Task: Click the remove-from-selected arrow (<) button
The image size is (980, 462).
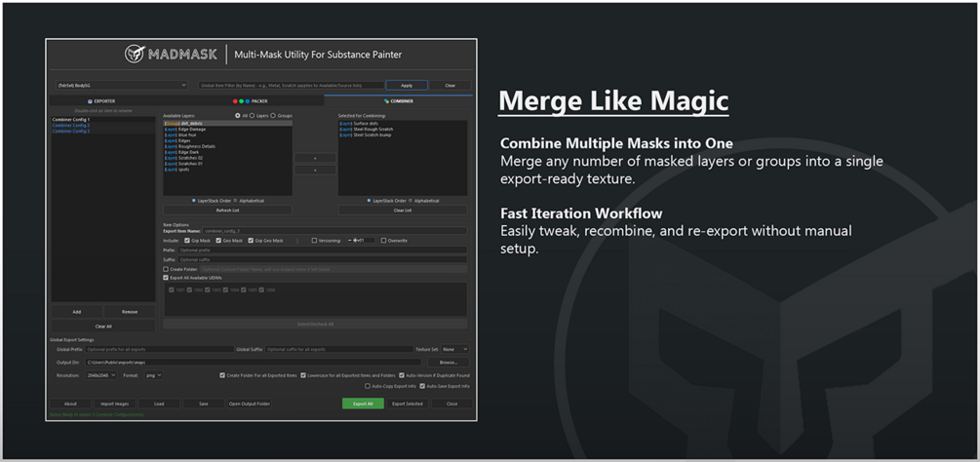Action: pyautogui.click(x=315, y=170)
